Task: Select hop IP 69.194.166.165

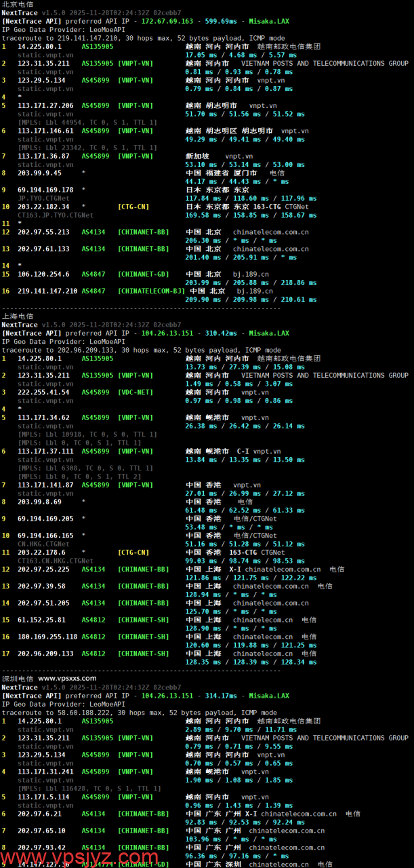Action: pos(45,536)
